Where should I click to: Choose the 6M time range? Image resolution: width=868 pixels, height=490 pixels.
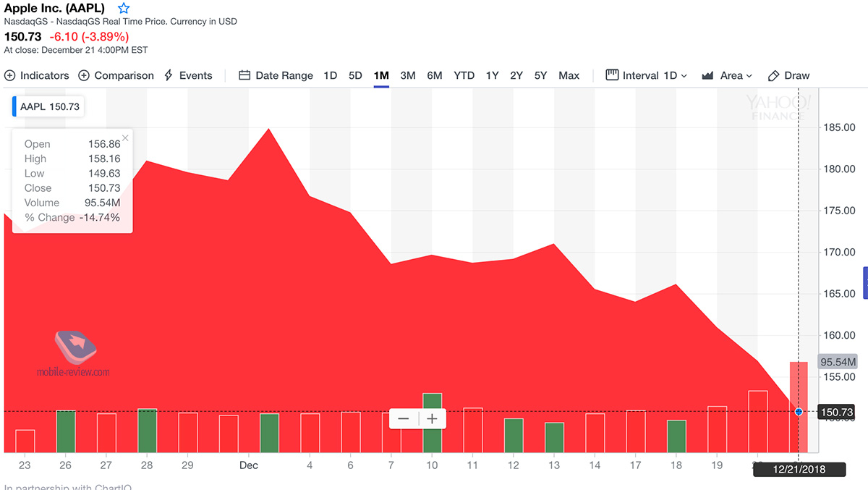click(435, 75)
